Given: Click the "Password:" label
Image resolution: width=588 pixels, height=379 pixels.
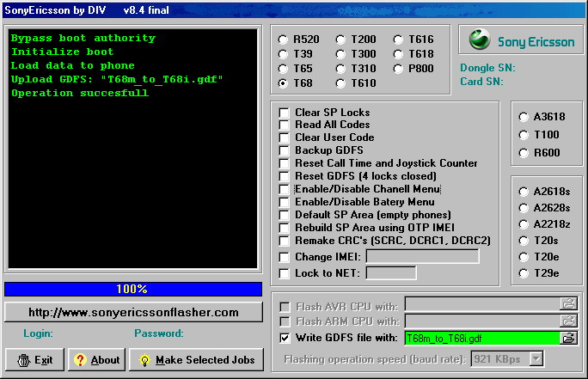Looking at the screenshot, I should tap(159, 333).
